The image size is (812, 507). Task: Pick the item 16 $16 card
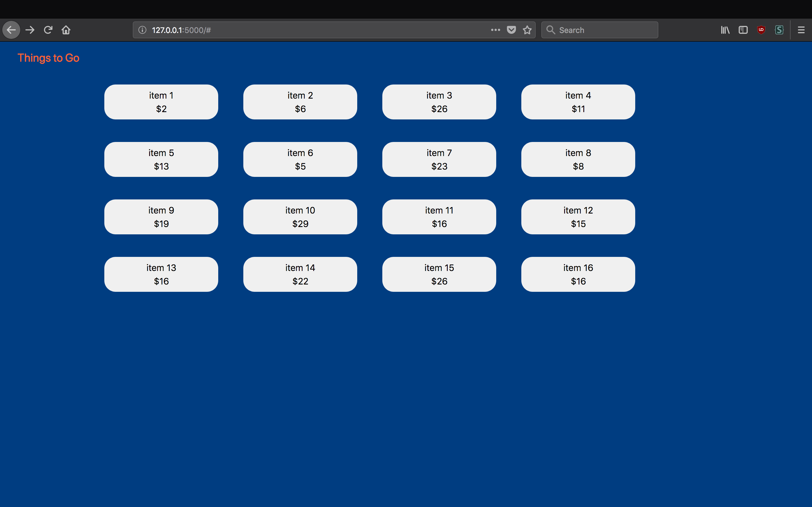tap(578, 274)
